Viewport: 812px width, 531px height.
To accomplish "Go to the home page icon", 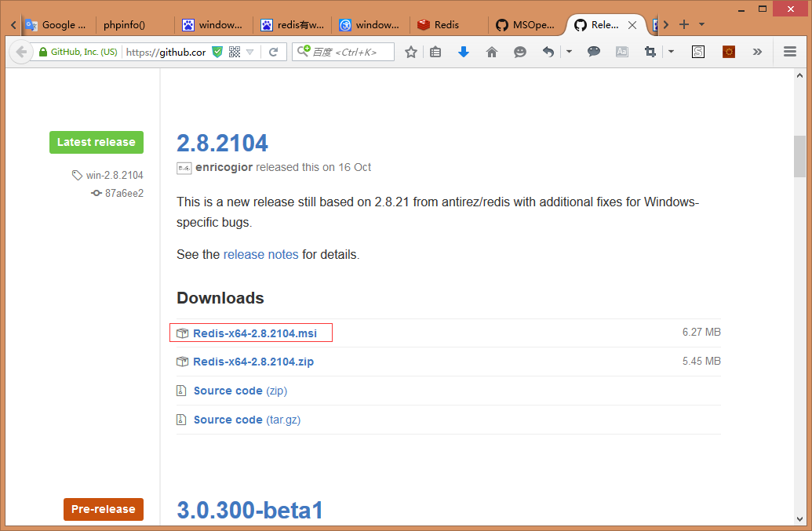I will tap(492, 52).
